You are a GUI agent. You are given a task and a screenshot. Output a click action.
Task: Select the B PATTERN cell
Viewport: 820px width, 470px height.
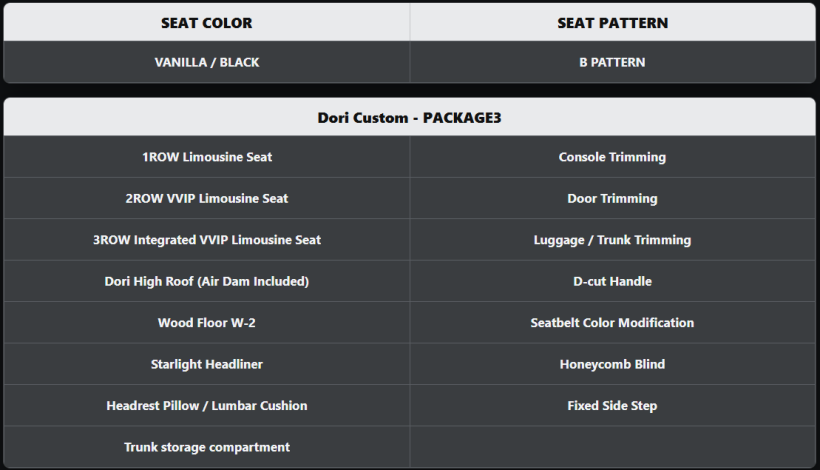pos(612,62)
